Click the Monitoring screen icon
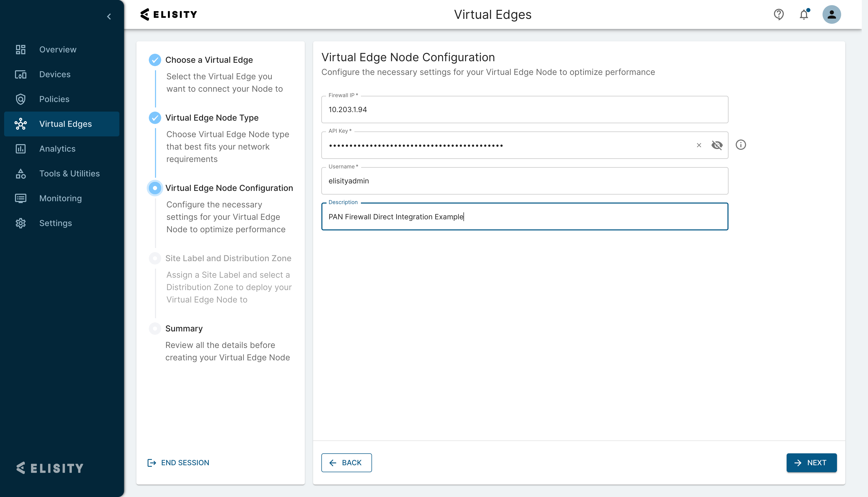The height and width of the screenshot is (497, 868). 20,198
